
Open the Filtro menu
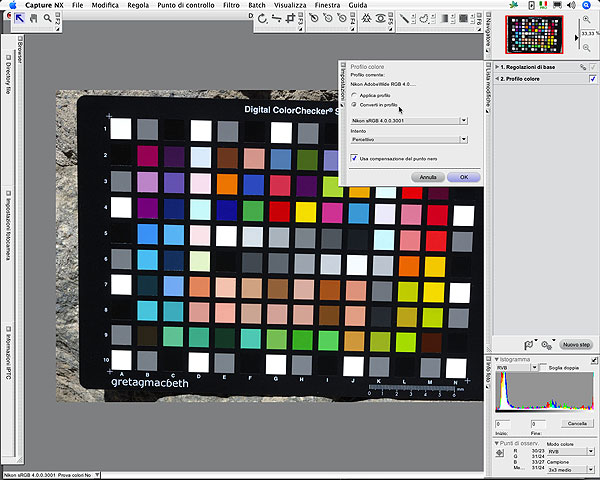[x=231, y=5]
